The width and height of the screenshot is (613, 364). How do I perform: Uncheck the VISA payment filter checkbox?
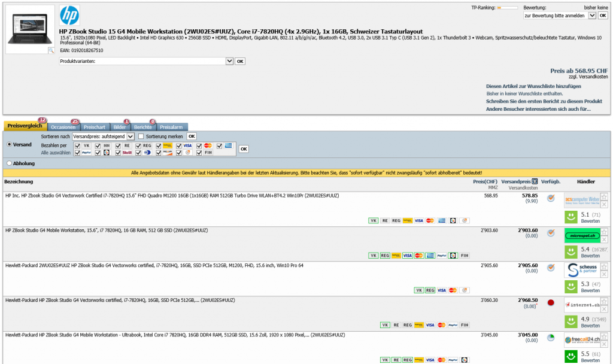(x=178, y=145)
